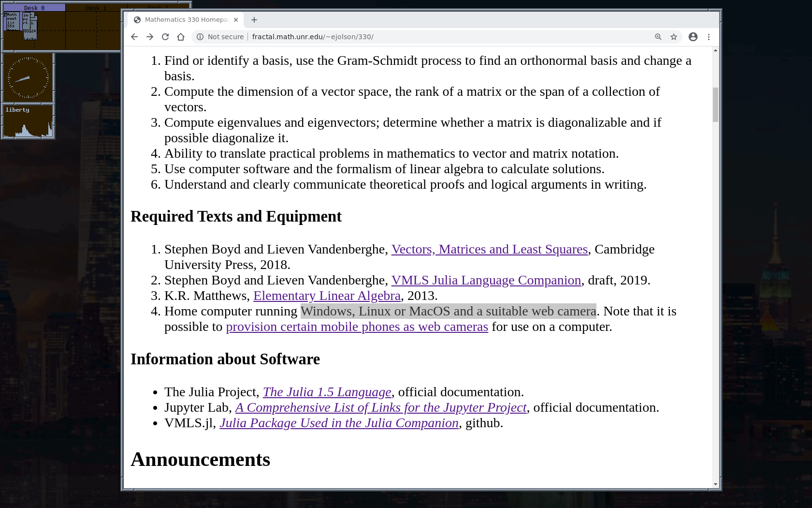Reload the current page

pos(165,37)
